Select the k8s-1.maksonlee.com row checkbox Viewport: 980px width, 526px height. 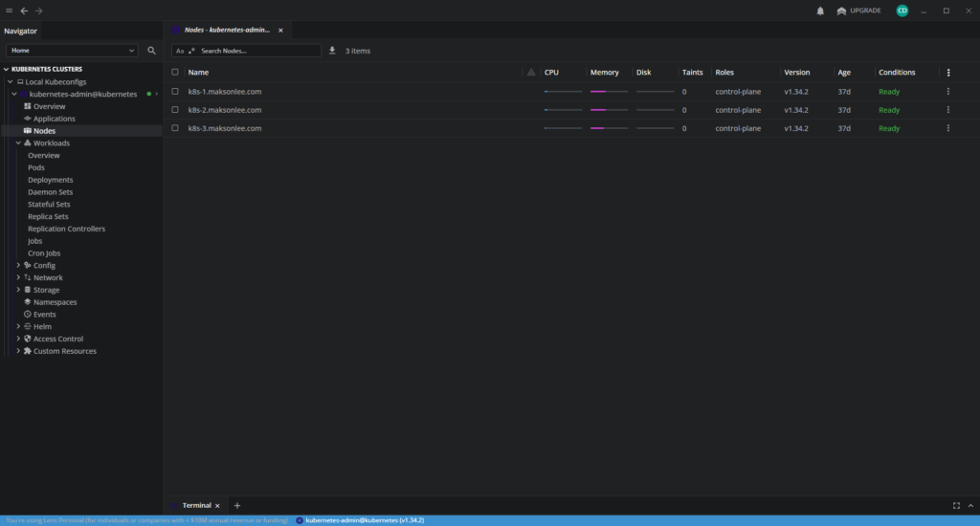tap(175, 92)
